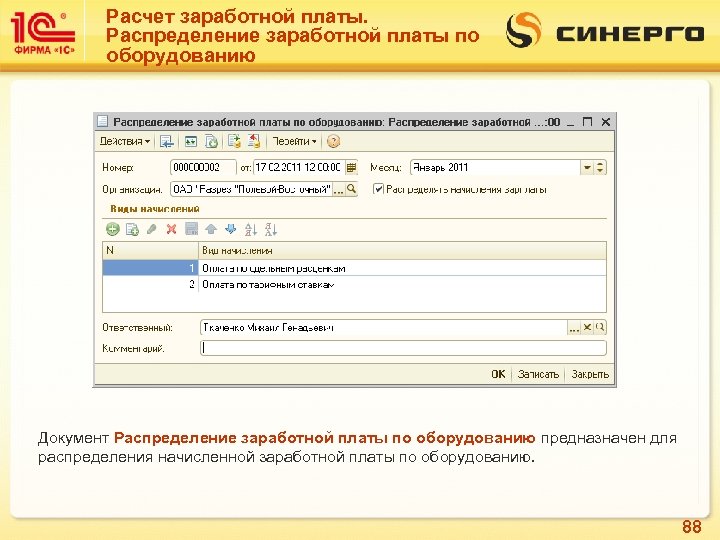Image resolution: width=720 pixels, height=540 pixels.
Task: Click the copy row icon in table toolbar
Action: 133,229
